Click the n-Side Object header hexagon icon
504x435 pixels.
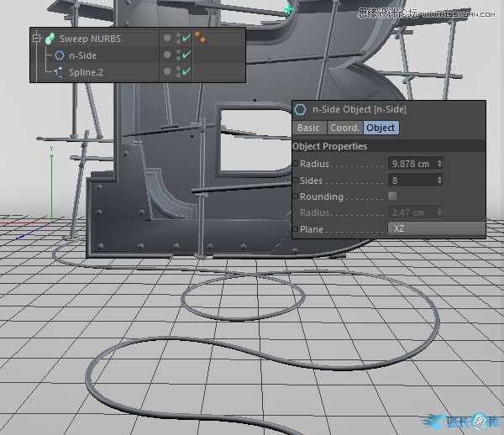click(x=300, y=109)
